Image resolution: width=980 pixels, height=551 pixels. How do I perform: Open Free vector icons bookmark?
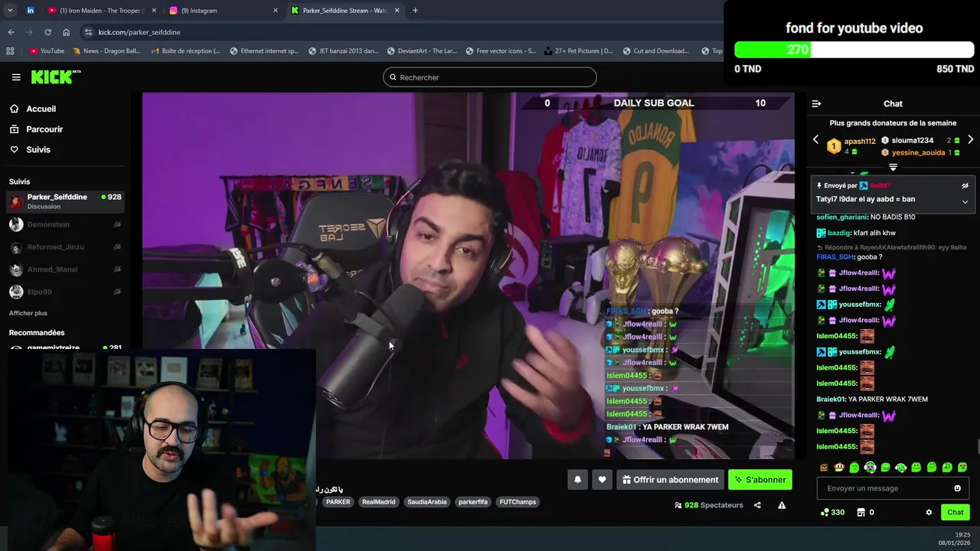tap(500, 51)
